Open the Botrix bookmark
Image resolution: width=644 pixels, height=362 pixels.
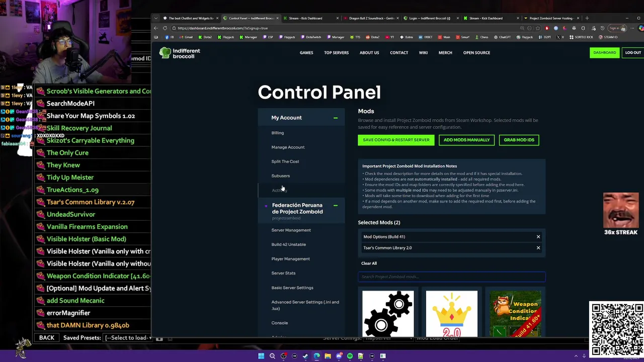407,37
